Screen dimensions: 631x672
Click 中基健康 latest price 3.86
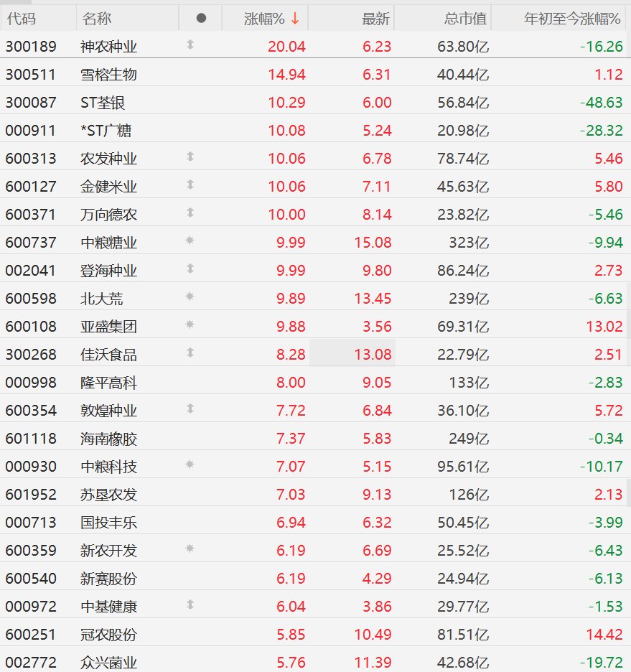coord(377,607)
